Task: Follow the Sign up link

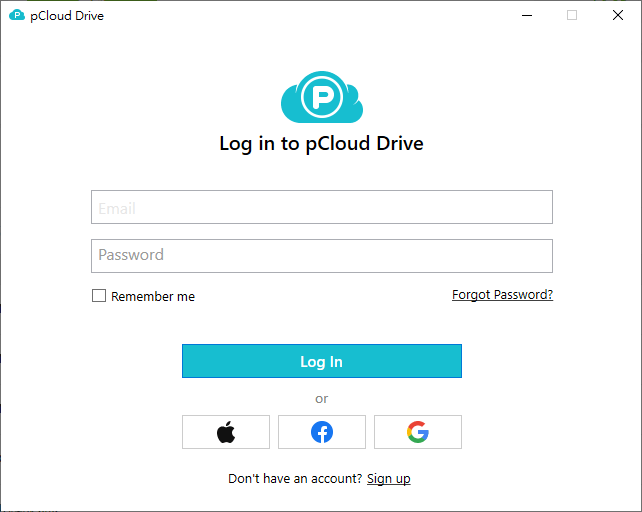Action: point(389,478)
